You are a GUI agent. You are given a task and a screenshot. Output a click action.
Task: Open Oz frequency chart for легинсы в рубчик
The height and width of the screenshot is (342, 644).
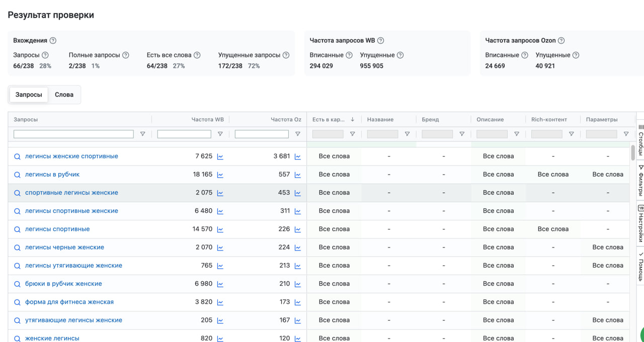click(x=298, y=175)
